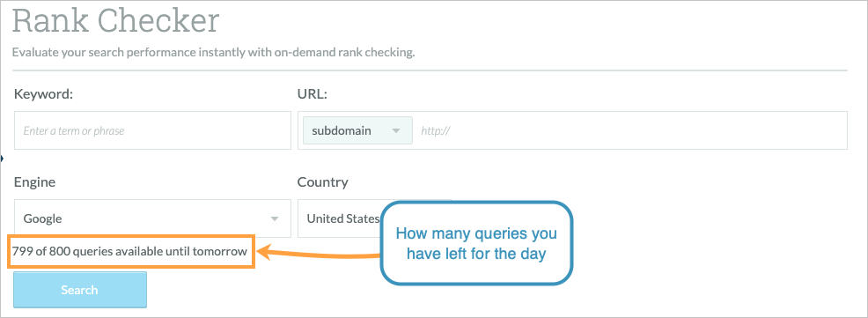
Task: Expand the United States country dropdown
Action: pyautogui.click(x=342, y=218)
